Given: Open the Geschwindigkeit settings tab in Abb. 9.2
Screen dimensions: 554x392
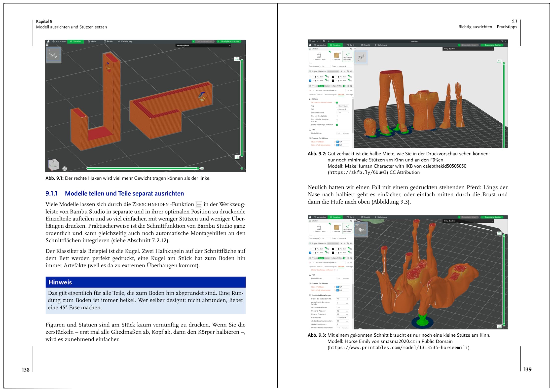Looking at the screenshot, I should pyautogui.click(x=330, y=95).
